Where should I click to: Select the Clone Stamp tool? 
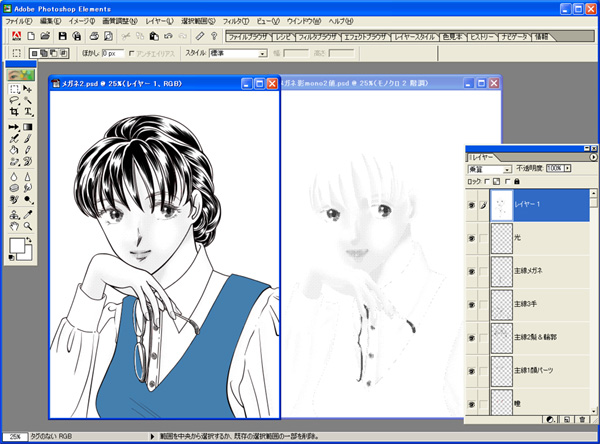coord(14,215)
